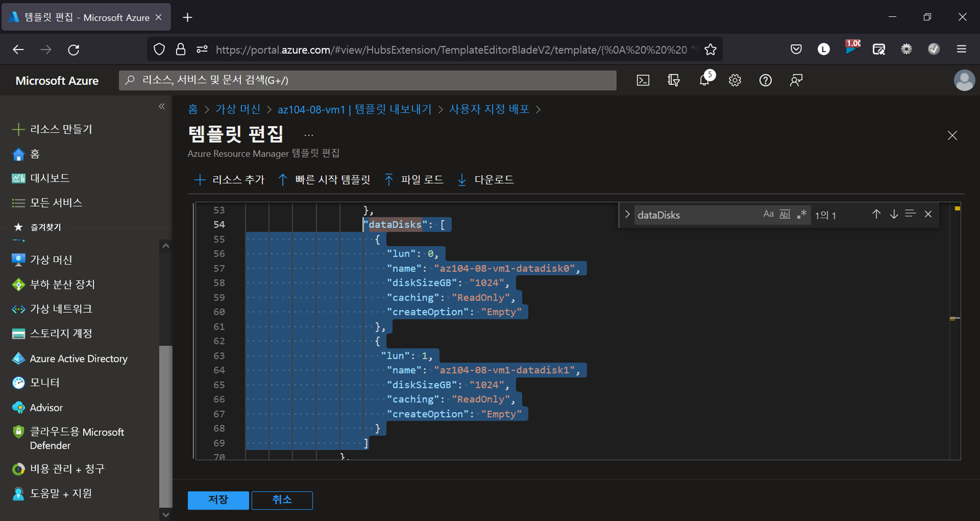Screen dimensions: 980x521
Task: Open Pocket save icon in toolbar
Action: (796, 49)
